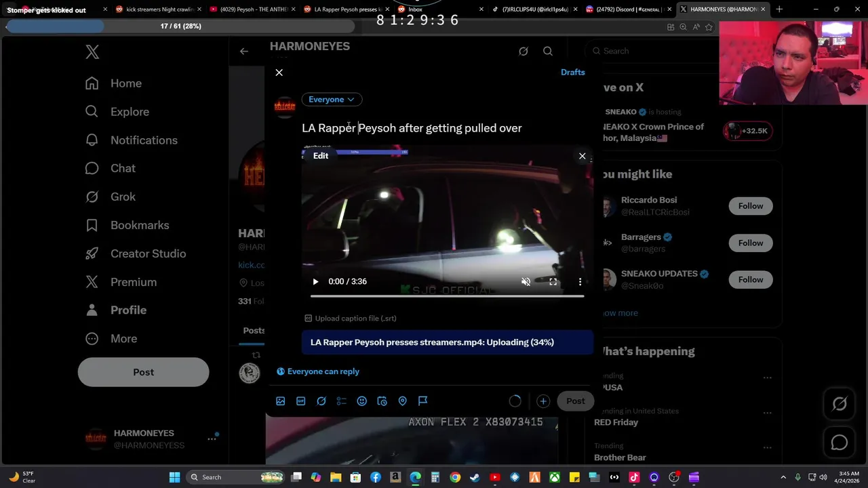Click Upload caption file (.srt)
This screenshot has height=488, width=868.
(350, 319)
